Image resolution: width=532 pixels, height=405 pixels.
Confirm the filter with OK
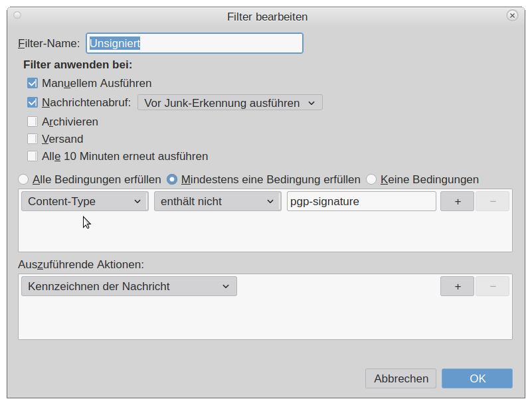(477, 378)
